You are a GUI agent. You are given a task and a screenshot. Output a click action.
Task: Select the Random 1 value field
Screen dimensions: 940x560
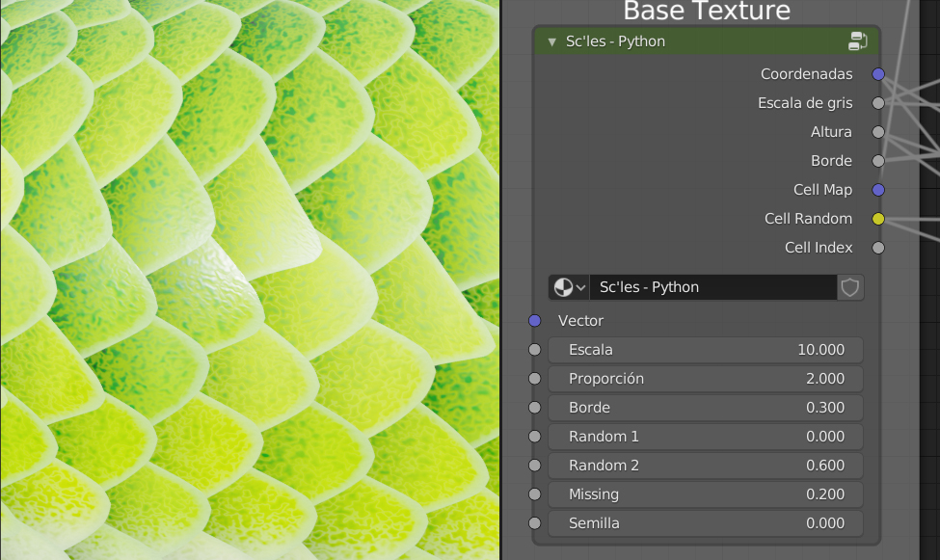706,437
